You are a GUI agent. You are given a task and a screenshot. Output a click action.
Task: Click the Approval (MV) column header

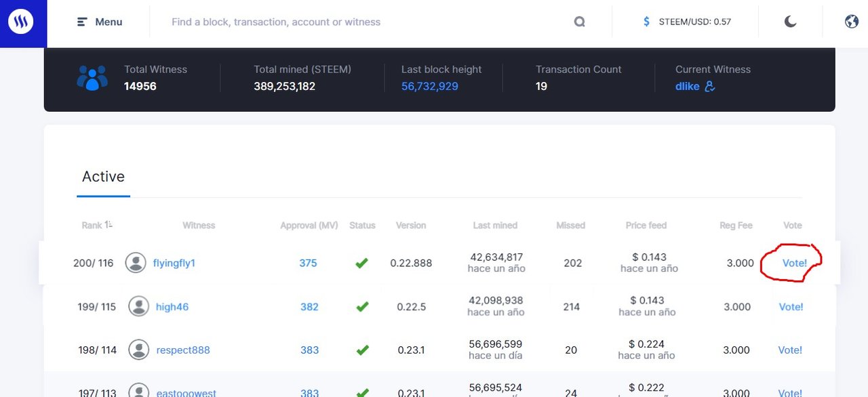309,225
